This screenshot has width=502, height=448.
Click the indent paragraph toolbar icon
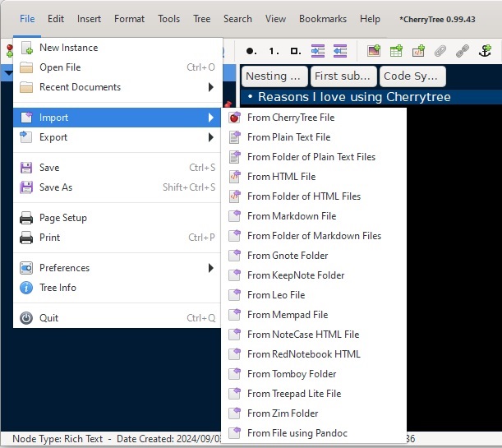318,51
